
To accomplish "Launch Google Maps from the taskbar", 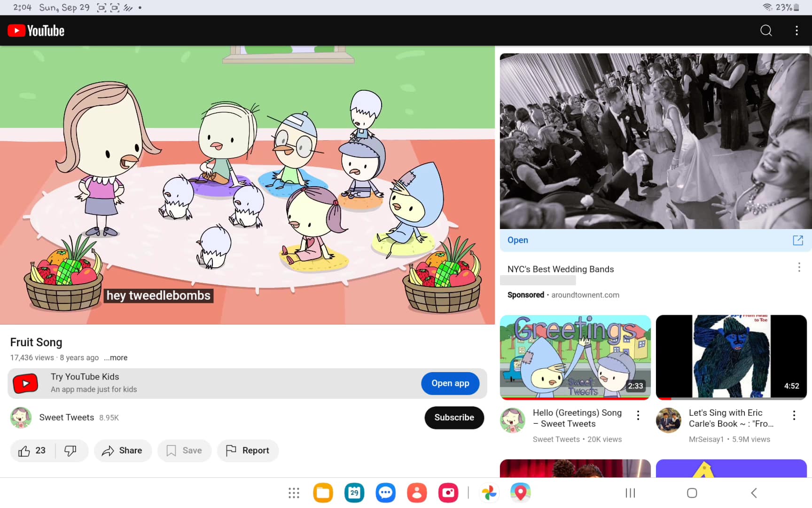I will 520,493.
